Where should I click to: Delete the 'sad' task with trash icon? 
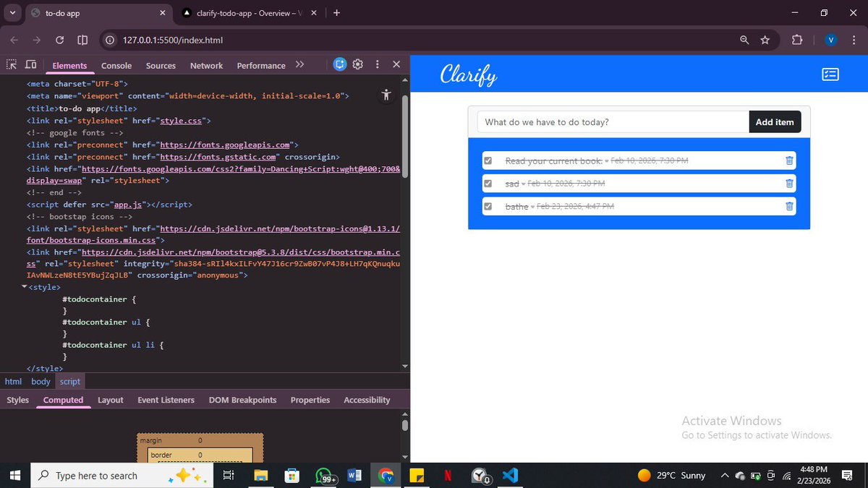point(789,184)
